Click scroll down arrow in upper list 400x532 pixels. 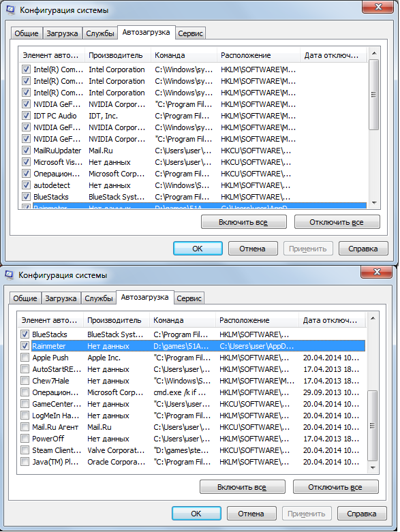(374, 202)
